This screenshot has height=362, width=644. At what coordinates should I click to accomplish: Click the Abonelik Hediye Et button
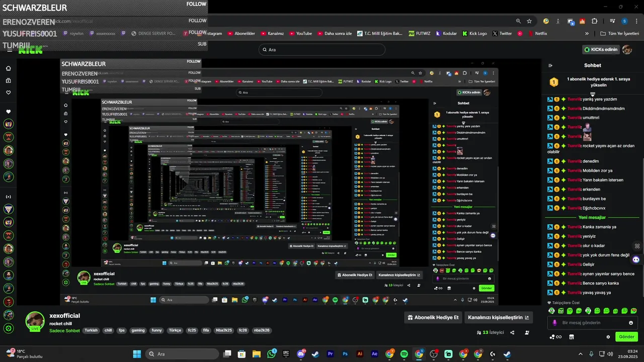pyautogui.click(x=433, y=318)
